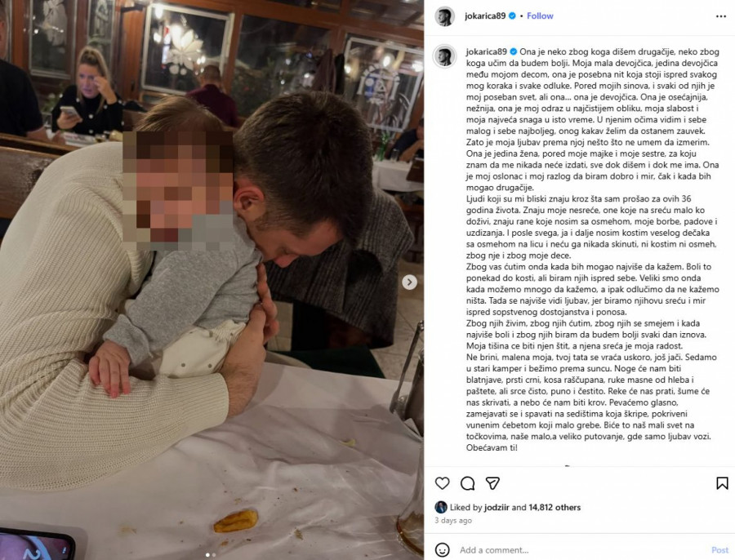The image size is (735, 560).
Task: Select the second carousel dot indicator
Action: tap(214, 555)
